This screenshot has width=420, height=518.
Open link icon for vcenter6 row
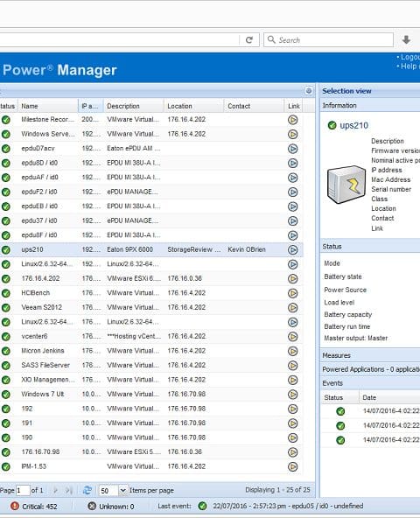coord(293,337)
